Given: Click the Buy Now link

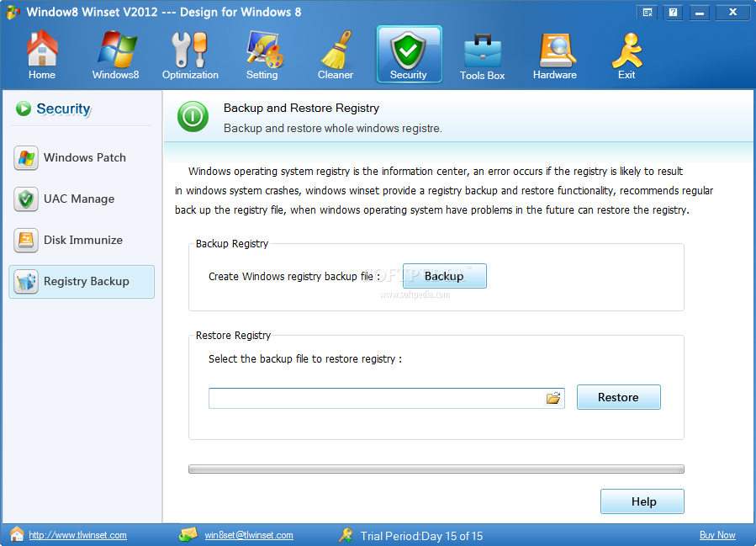Looking at the screenshot, I should coord(717,535).
